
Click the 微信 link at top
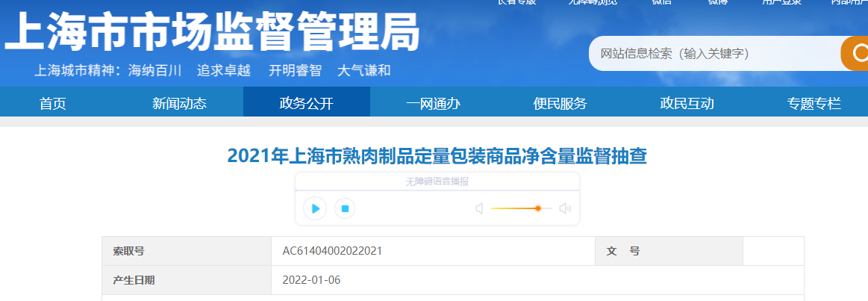661,2
